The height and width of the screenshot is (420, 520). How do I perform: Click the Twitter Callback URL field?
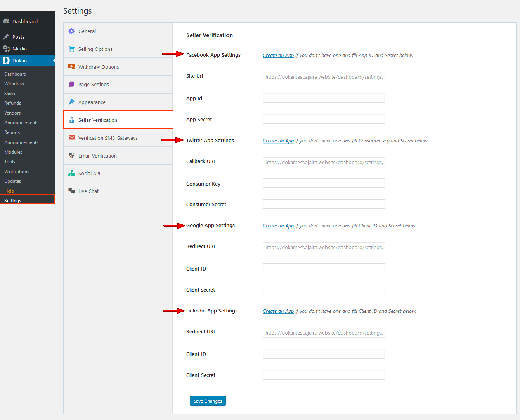point(324,162)
